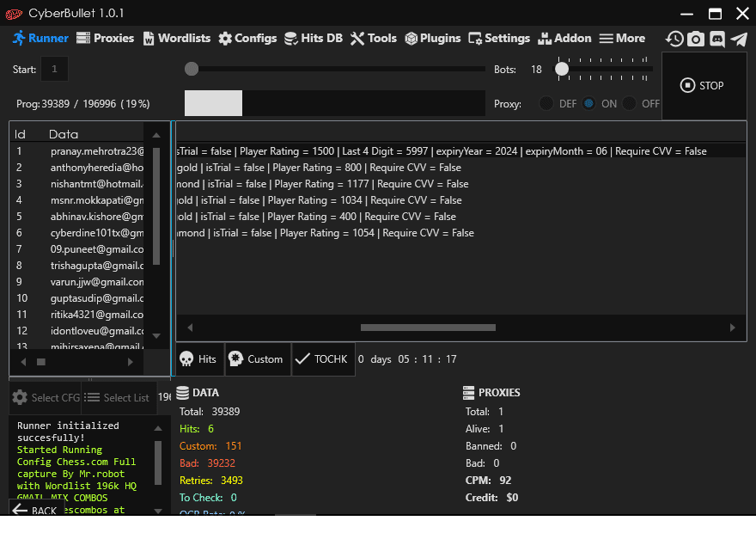Image resolution: width=756 pixels, height=533 pixels.
Task: Show the Custom results tab
Action: [x=258, y=358]
